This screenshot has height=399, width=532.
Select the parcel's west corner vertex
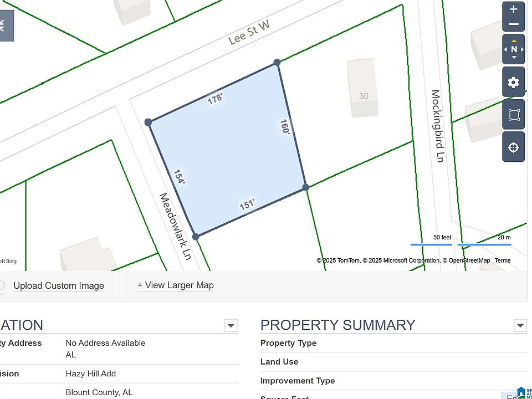coord(148,122)
